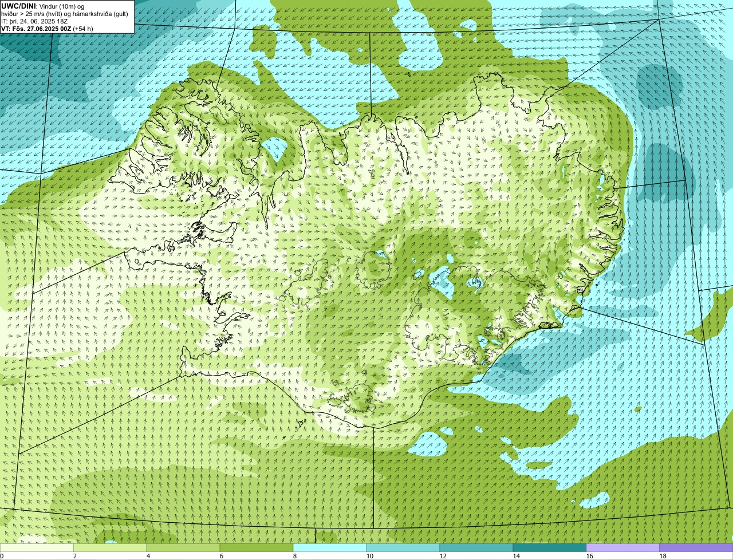The image size is (733, 560).
Task: Select the purple legend swatch above 18 m/s
Action: (x=696, y=548)
